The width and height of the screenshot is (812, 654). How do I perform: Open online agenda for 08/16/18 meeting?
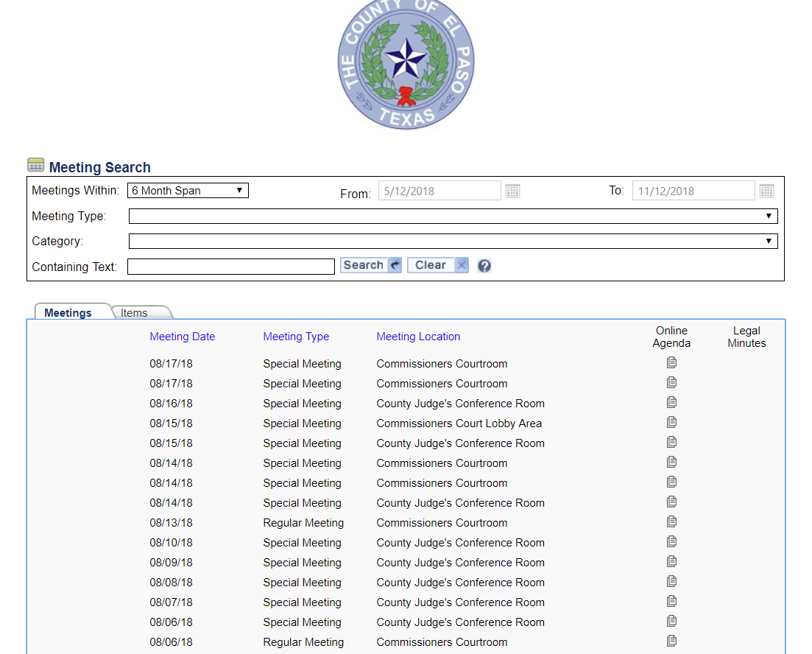(x=671, y=403)
